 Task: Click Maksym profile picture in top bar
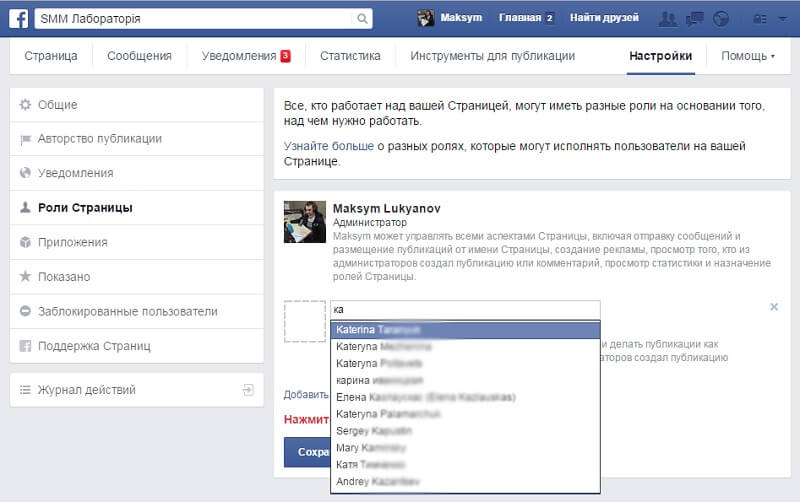[x=426, y=18]
